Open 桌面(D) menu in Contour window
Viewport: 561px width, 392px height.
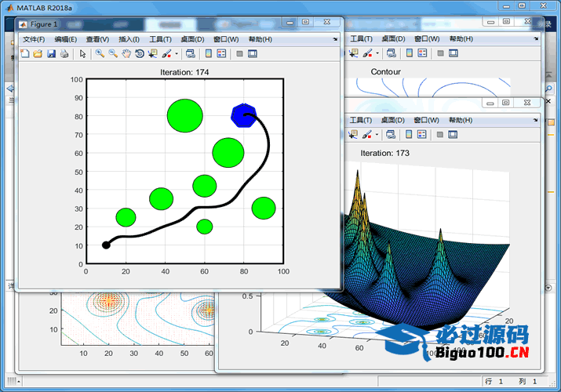coord(393,38)
